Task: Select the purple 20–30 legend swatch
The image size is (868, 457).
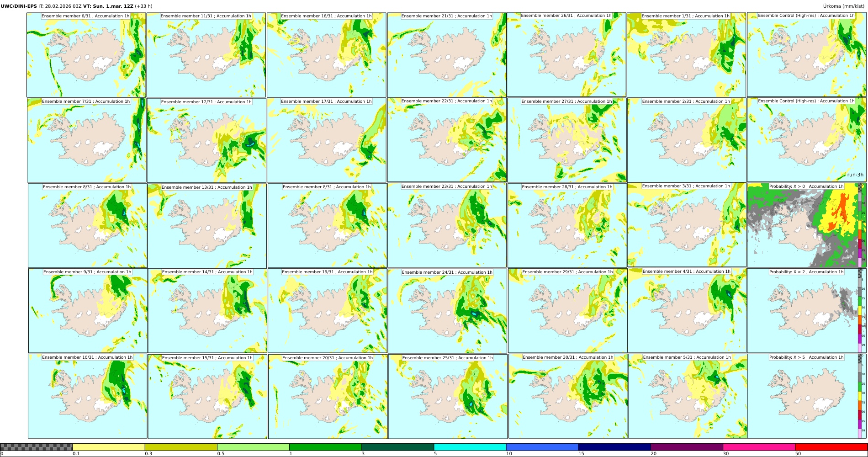Action: 687,447
